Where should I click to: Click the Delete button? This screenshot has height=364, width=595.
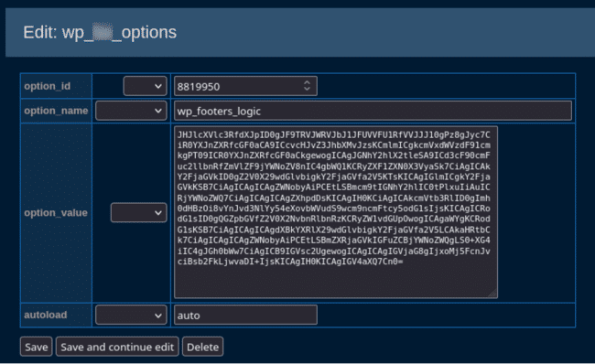click(202, 347)
